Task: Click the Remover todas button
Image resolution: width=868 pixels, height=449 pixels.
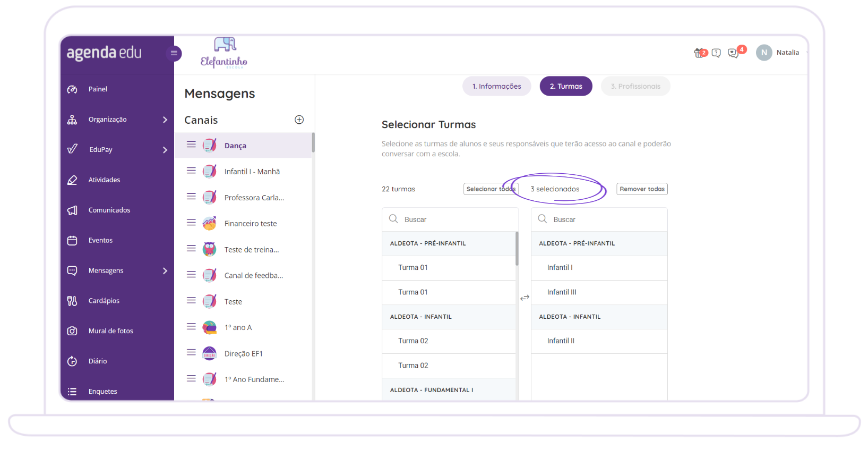Action: (642, 189)
